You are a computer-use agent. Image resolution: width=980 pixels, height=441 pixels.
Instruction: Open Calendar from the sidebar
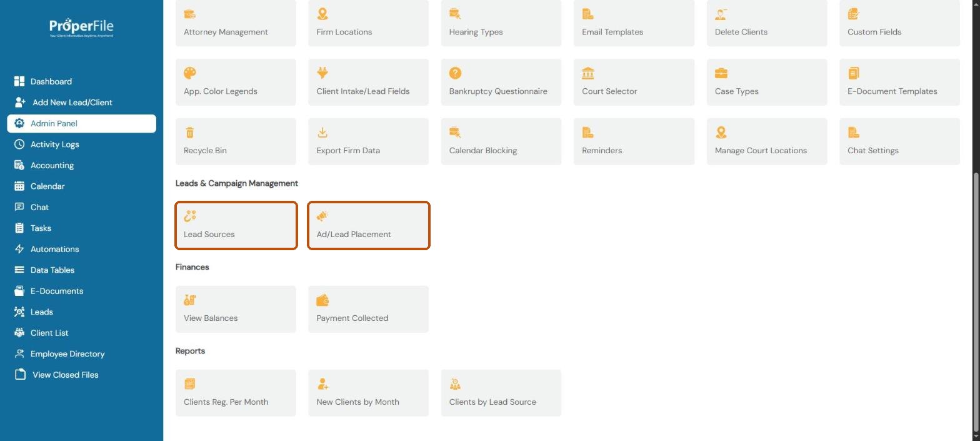point(82,186)
